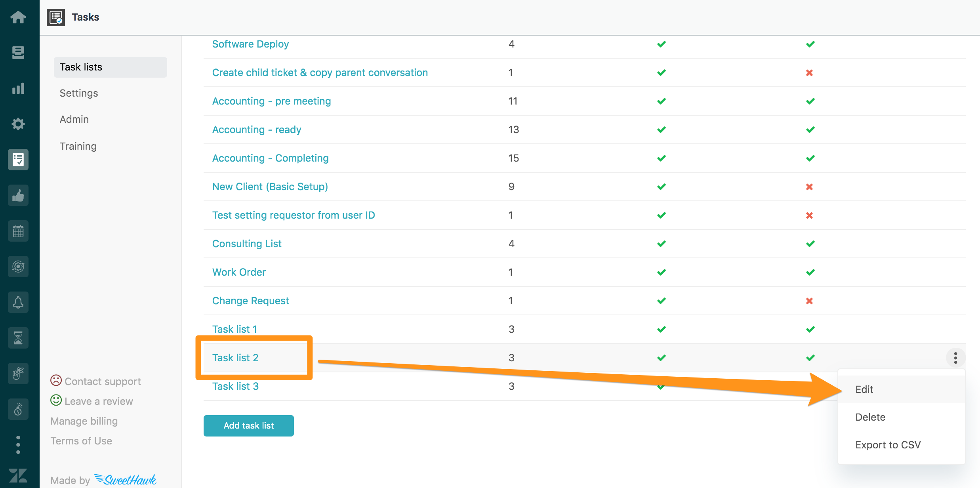980x488 pixels.
Task: Click the Add task list button
Action: pos(249,426)
